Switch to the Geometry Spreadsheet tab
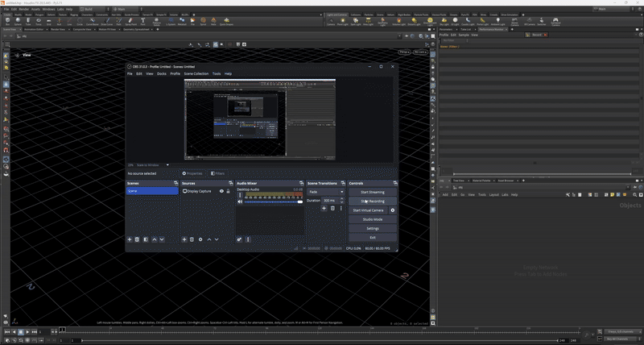The width and height of the screenshot is (644, 345). click(137, 30)
